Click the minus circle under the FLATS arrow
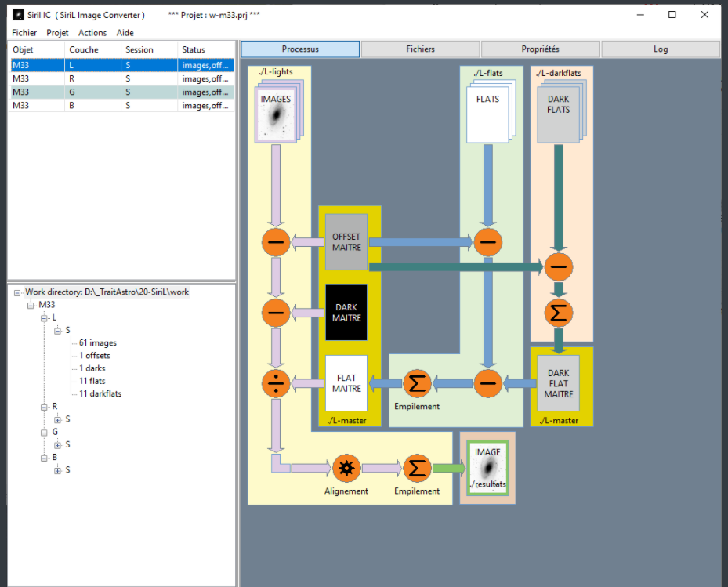The height and width of the screenshot is (587, 728). coord(487,242)
